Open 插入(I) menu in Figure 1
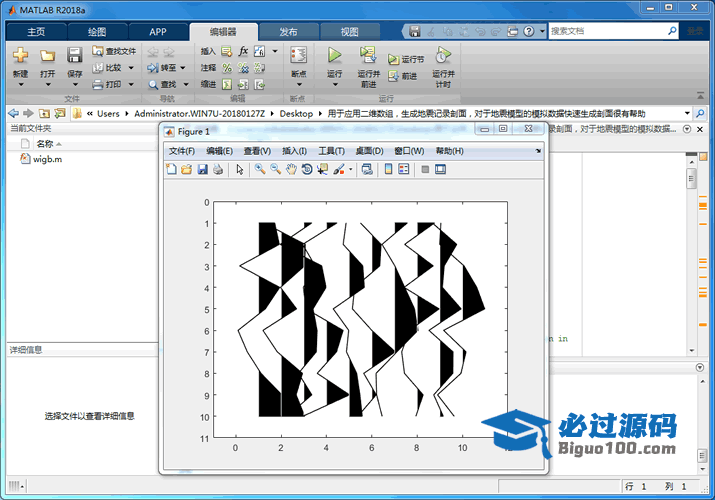The image size is (715, 500). click(294, 151)
